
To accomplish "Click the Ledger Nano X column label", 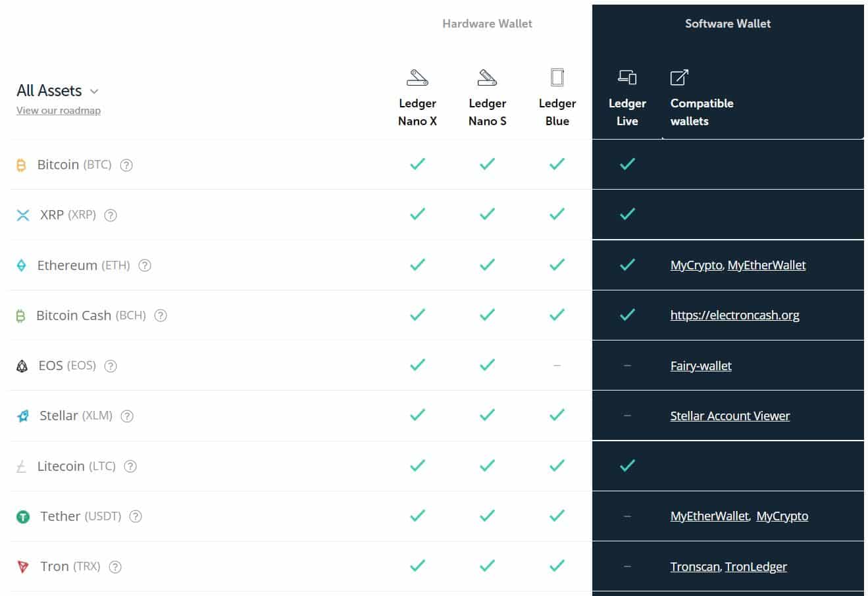I will click(x=417, y=112).
